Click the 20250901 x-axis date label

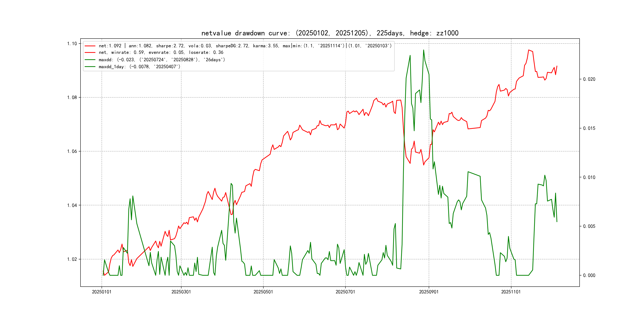pos(429,292)
